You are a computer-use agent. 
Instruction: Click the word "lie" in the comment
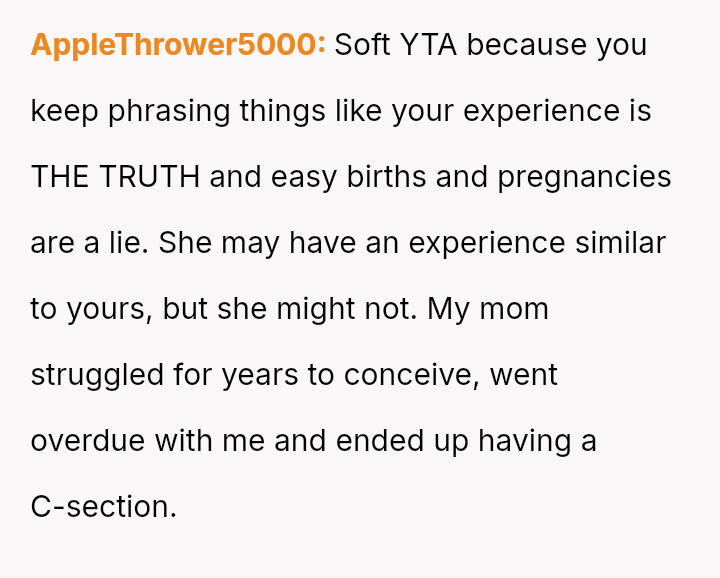pos(130,243)
